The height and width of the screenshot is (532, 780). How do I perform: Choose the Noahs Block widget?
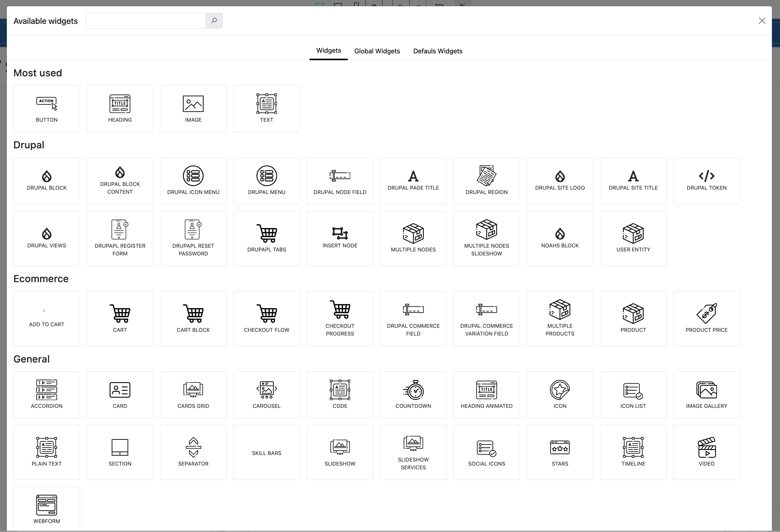click(560, 238)
